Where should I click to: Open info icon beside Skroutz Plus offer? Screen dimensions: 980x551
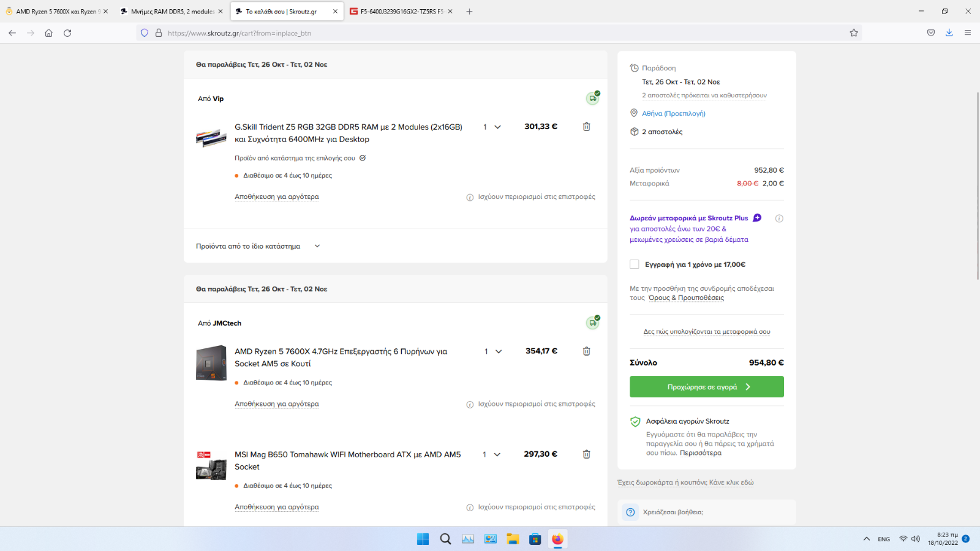779,219
